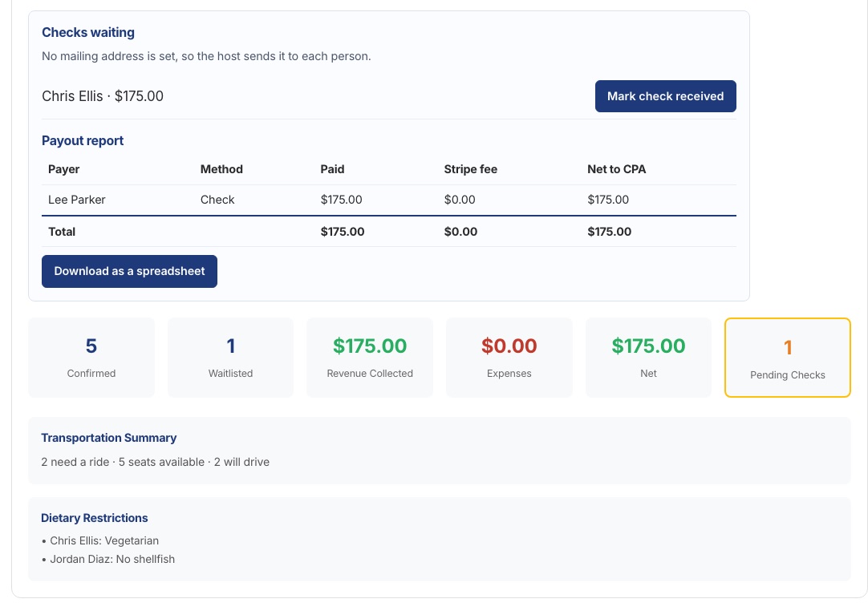
Task: Click the Payer column header
Action: pos(63,169)
